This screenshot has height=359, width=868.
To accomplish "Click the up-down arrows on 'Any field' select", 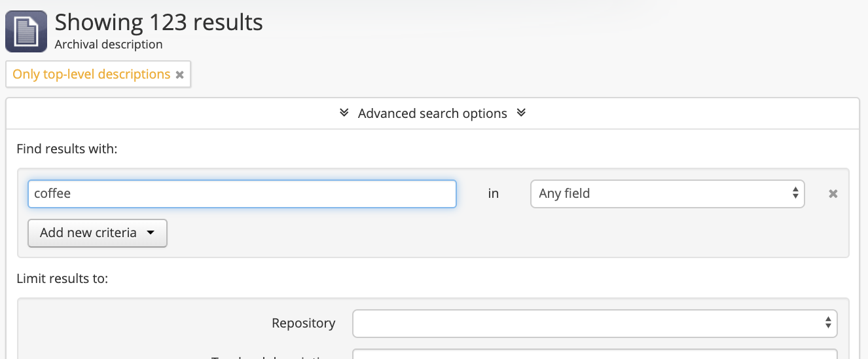I will click(795, 193).
